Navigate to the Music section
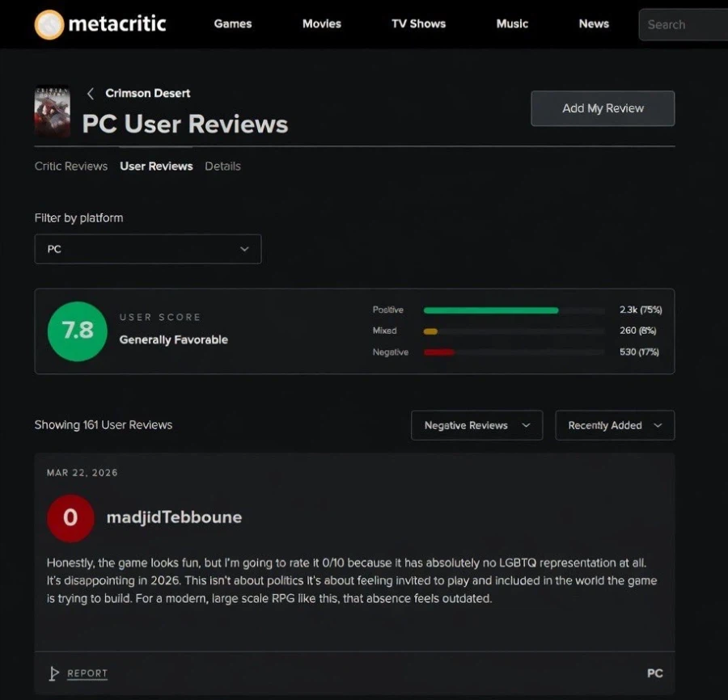Image resolution: width=728 pixels, height=700 pixels. 512,24
